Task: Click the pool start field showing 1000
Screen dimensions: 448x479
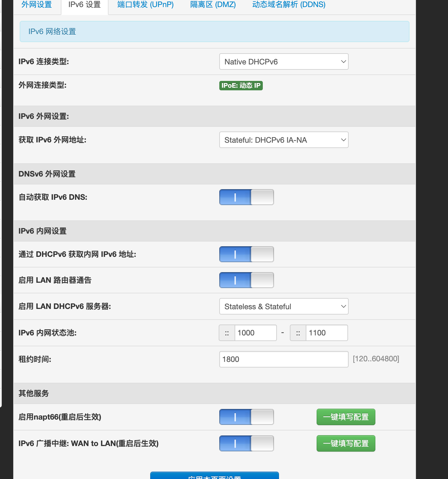Action: [255, 333]
